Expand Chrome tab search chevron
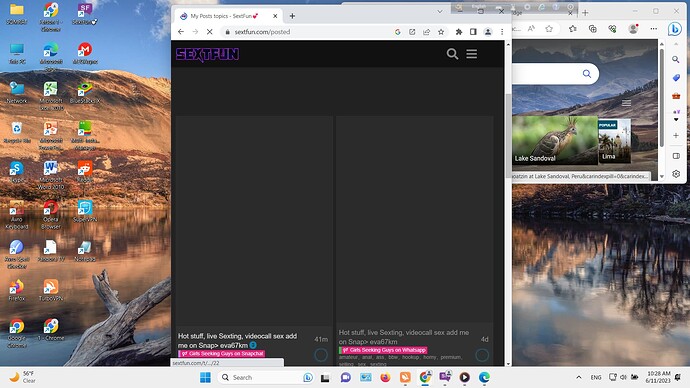This screenshot has width=690, height=388. (440, 11)
